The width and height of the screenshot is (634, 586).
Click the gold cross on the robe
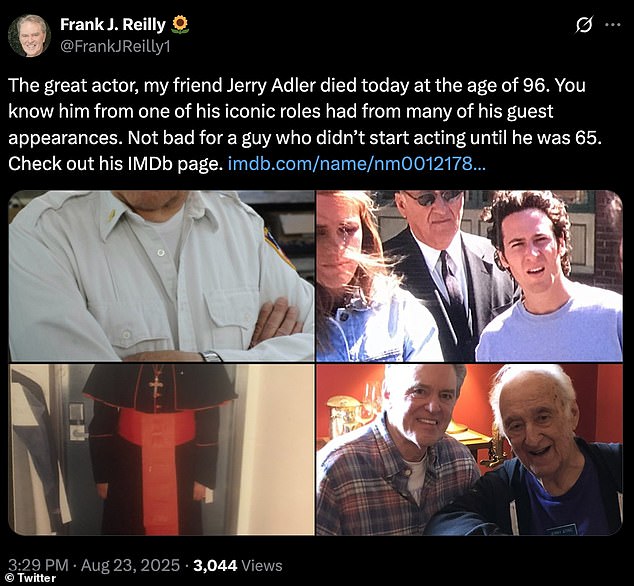point(155,384)
